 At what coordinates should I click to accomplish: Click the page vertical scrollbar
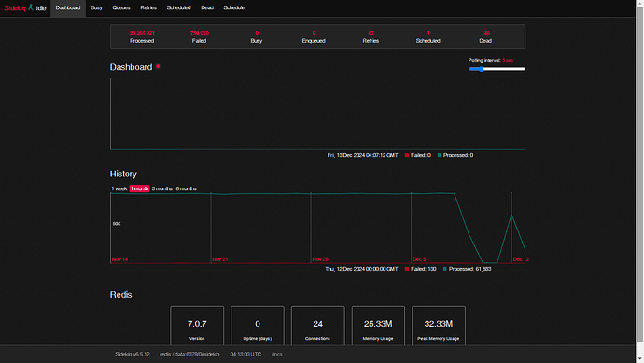click(x=640, y=175)
